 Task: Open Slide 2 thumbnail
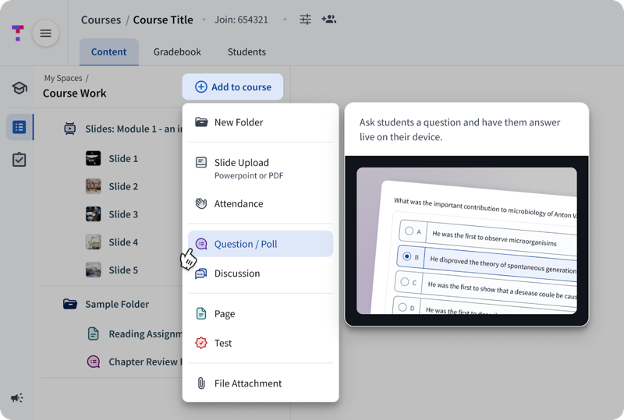[93, 186]
